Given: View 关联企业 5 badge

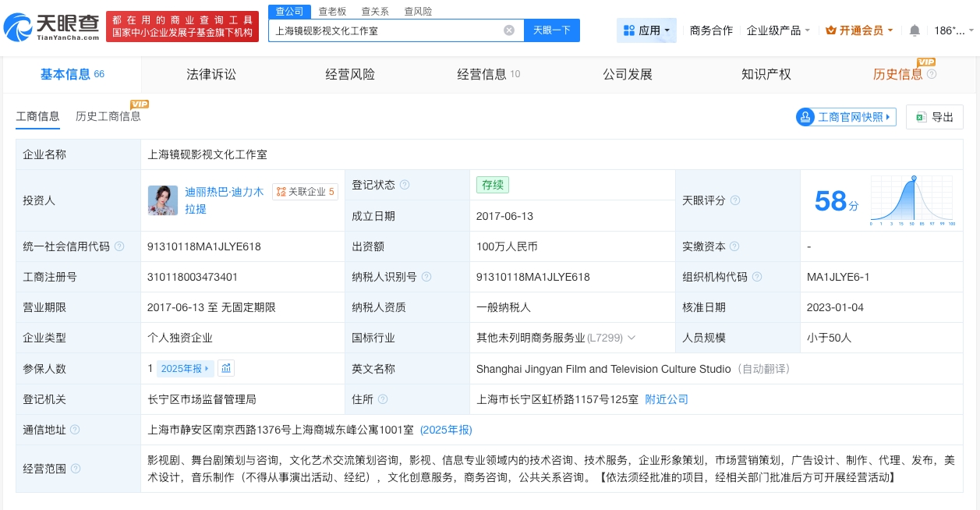Looking at the screenshot, I should click(305, 192).
